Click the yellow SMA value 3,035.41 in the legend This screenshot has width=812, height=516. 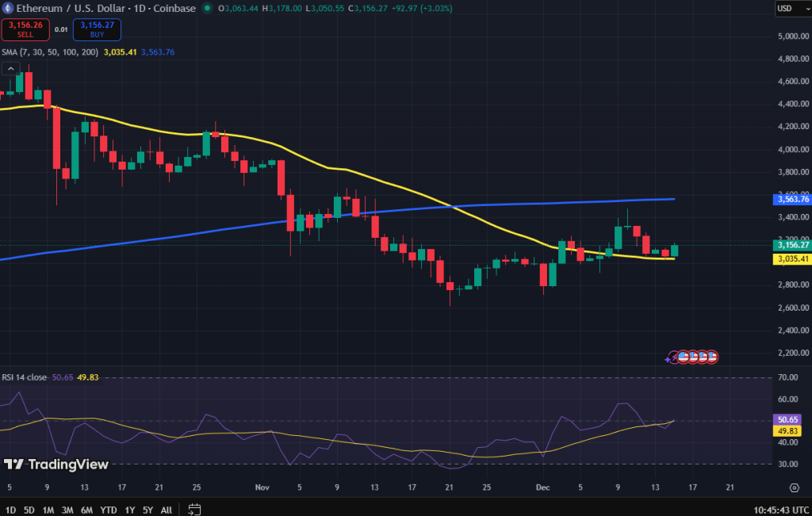coord(121,52)
